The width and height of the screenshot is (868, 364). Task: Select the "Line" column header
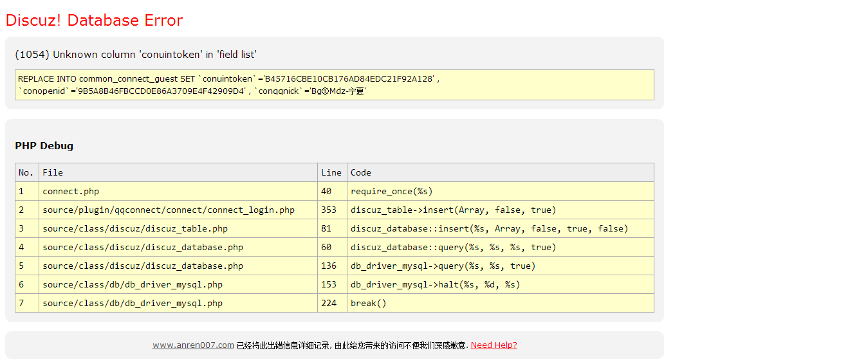point(331,172)
